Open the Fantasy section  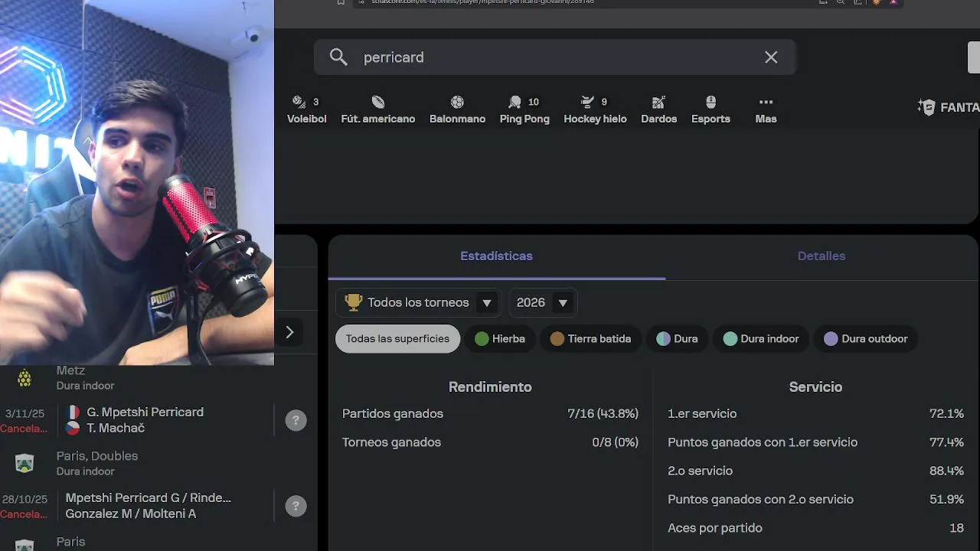[949, 107]
